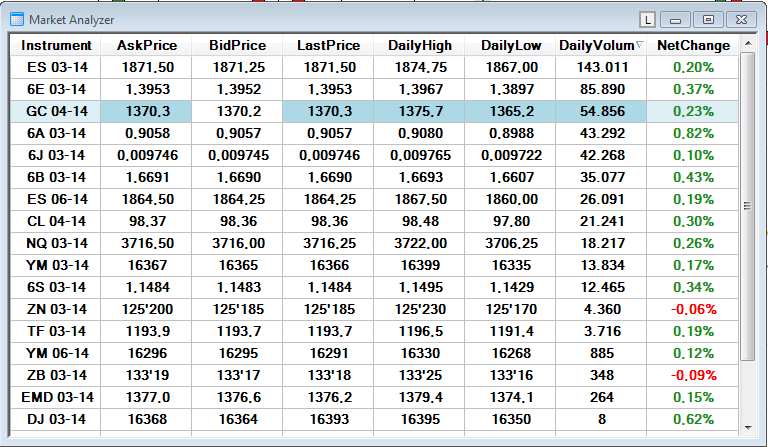The image size is (768, 447).
Task: Click NQ 03-14 daily low 3706.25
Action: pos(511,243)
